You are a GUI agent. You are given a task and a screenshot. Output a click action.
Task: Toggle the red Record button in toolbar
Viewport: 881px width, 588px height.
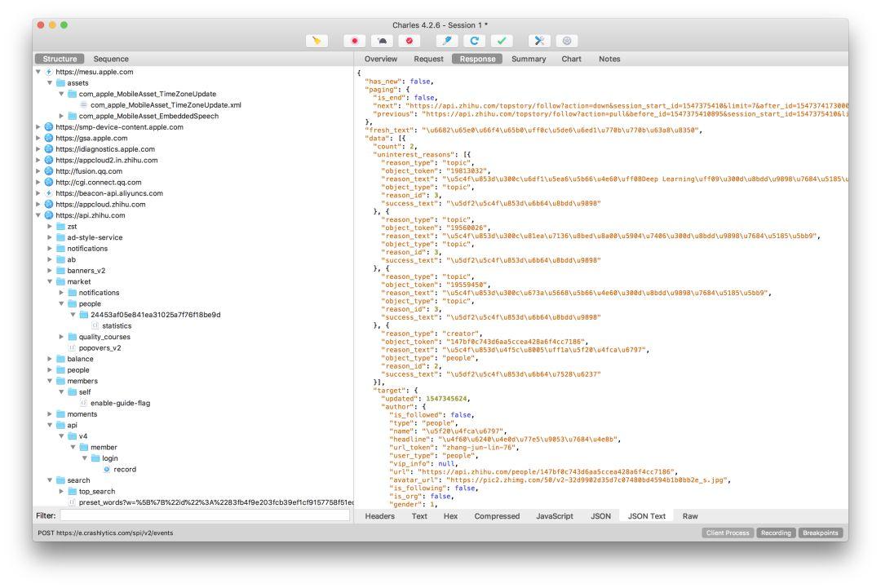[x=355, y=41]
